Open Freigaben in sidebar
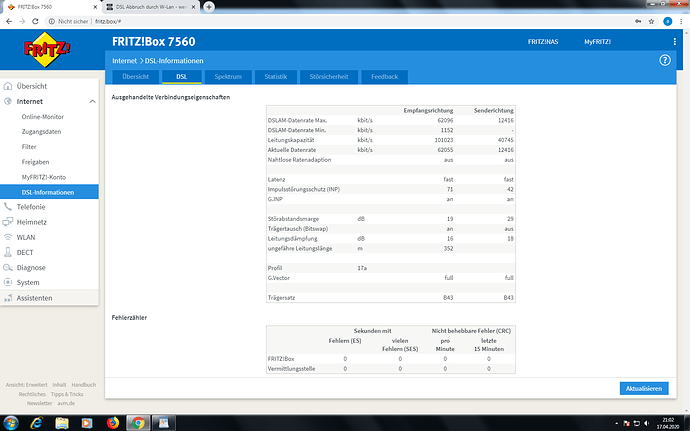Viewport: 690px width, 431px height. pos(35,162)
